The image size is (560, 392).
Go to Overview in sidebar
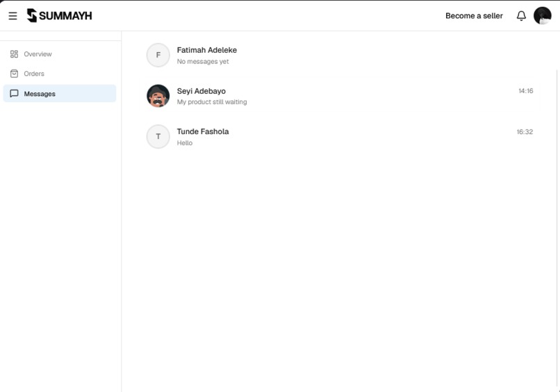tap(60, 54)
